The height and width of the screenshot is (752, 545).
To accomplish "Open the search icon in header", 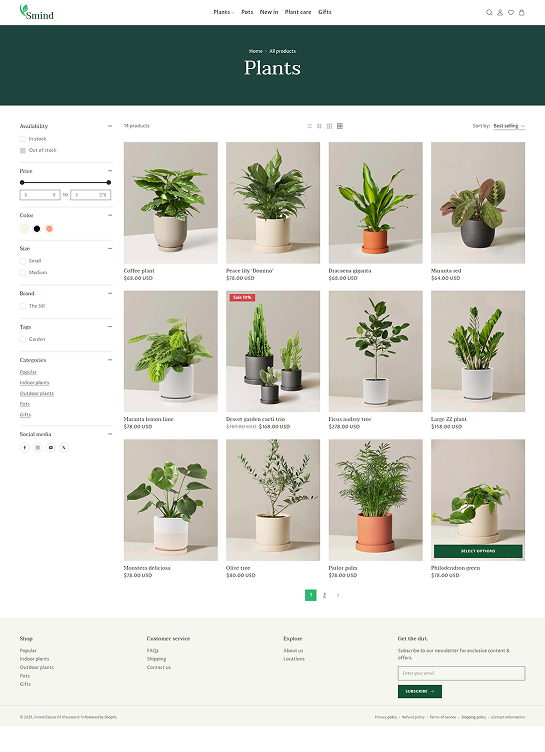I will coord(489,12).
